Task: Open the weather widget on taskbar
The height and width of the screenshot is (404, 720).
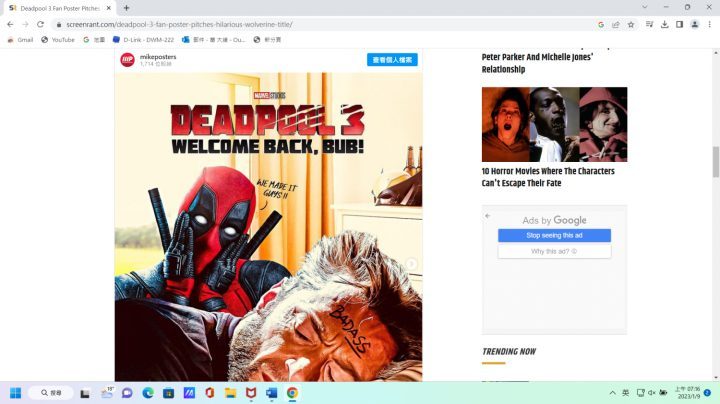Action: click(107, 393)
